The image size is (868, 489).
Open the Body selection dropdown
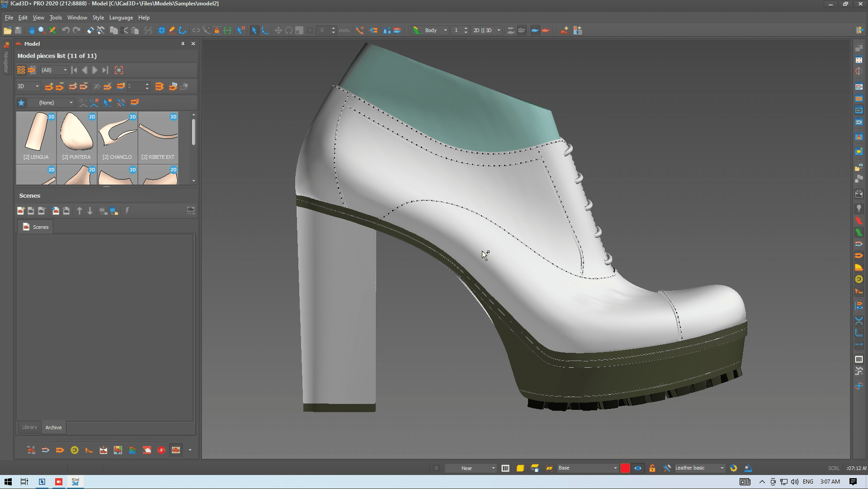coord(445,30)
